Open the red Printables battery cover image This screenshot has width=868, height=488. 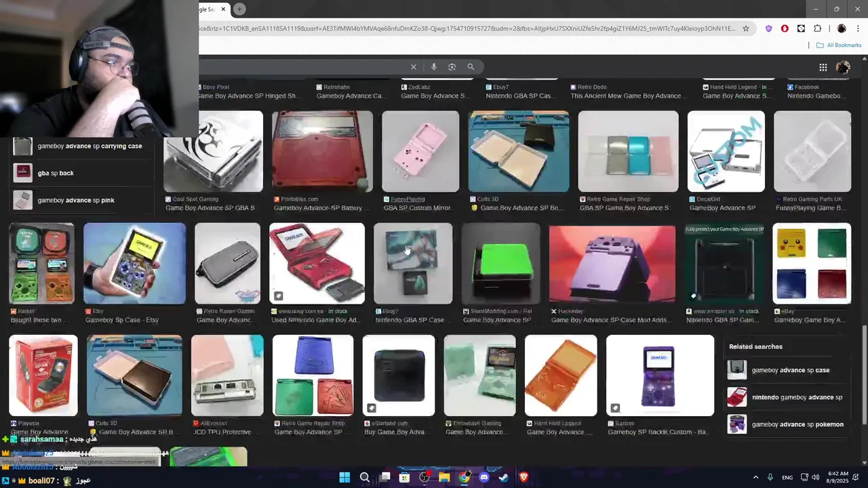322,152
